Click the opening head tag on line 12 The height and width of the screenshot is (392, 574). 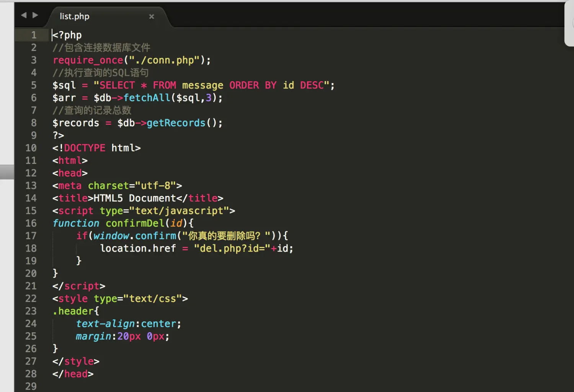click(x=70, y=173)
